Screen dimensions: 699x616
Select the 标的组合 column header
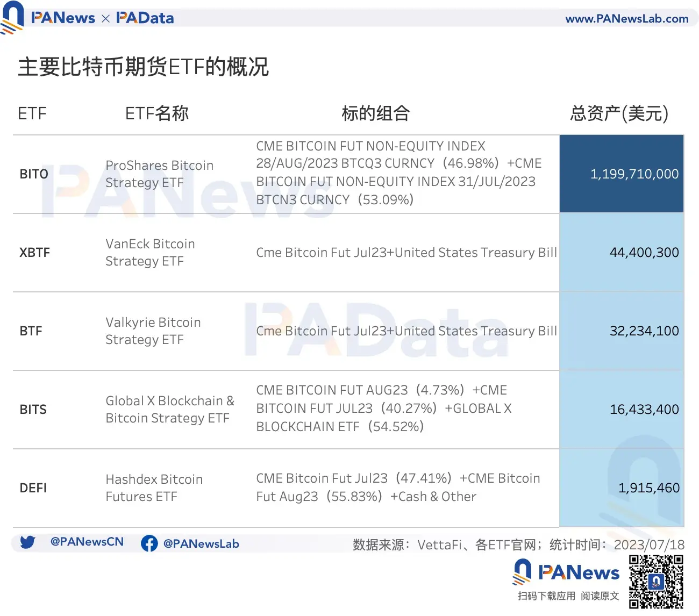click(x=375, y=113)
